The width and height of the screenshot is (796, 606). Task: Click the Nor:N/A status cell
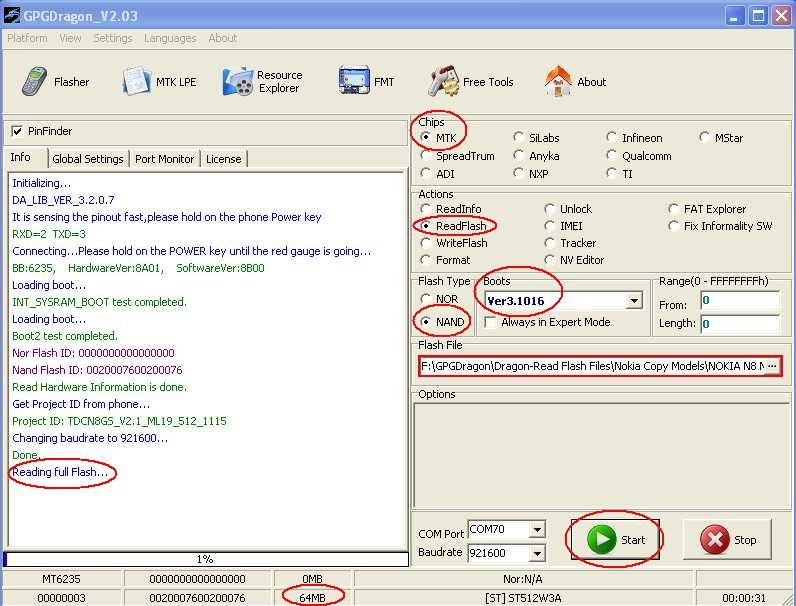[523, 579]
